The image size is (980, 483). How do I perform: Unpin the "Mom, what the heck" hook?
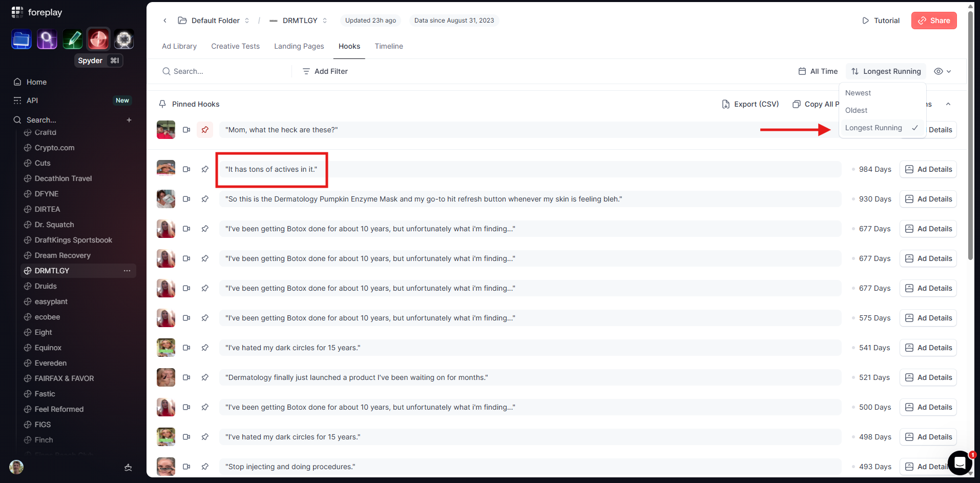[x=205, y=130]
